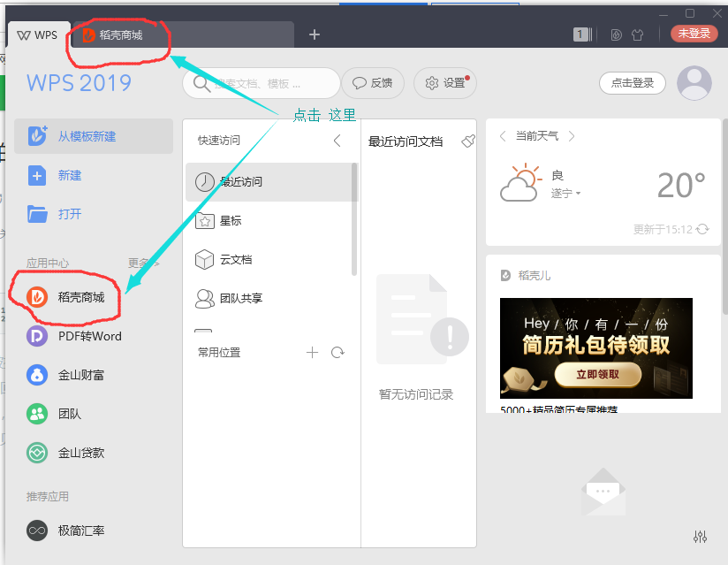
Task: Add a new tab with plus button
Action: click(315, 34)
